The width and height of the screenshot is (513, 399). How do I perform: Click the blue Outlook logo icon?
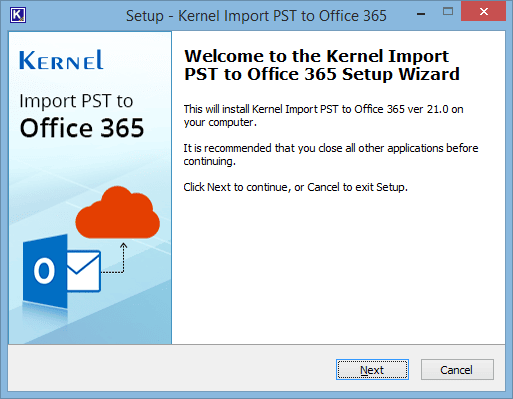click(x=45, y=271)
